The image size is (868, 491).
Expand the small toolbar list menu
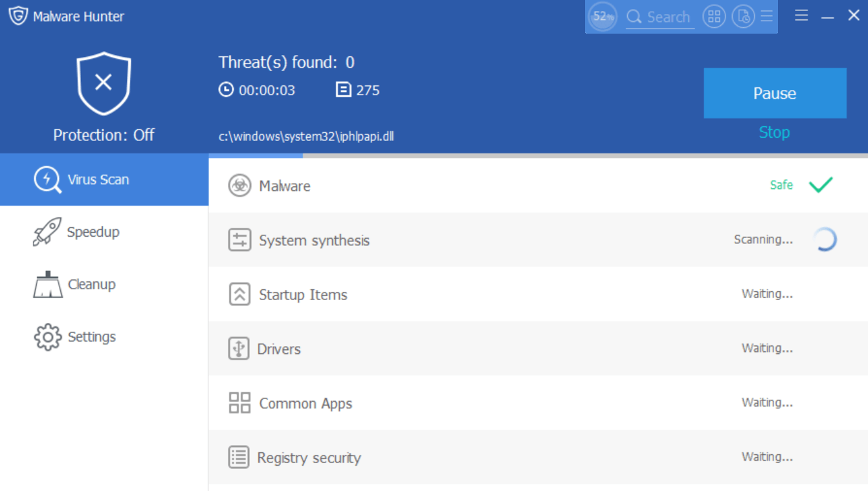(767, 17)
